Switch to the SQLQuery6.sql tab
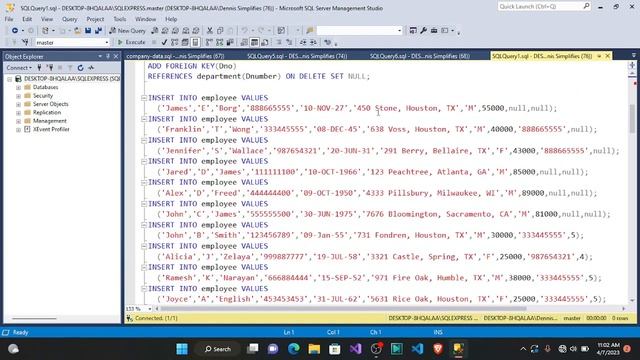Image resolution: width=640 pixels, height=360 pixels. coord(420,56)
